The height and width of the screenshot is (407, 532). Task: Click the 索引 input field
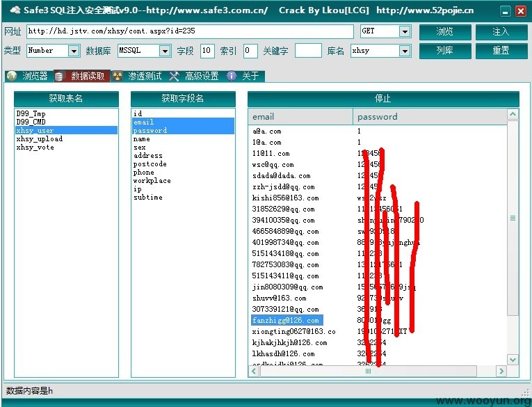250,51
